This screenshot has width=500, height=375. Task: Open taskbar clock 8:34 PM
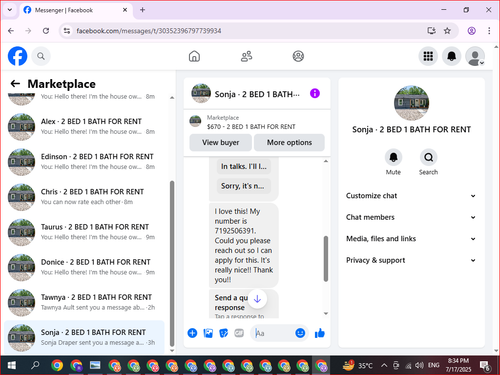coord(458,365)
